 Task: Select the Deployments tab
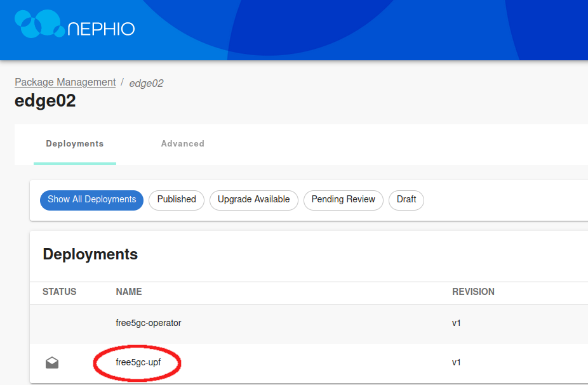point(74,144)
